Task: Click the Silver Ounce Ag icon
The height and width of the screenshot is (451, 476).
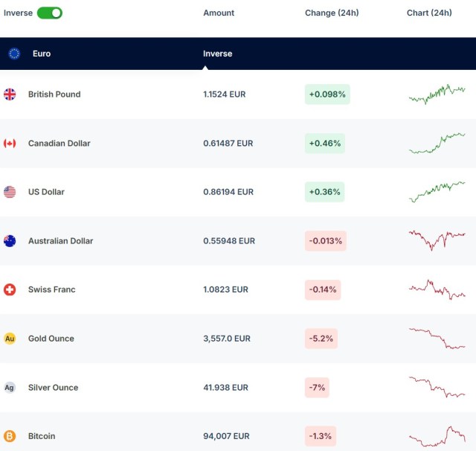Action: (10, 388)
